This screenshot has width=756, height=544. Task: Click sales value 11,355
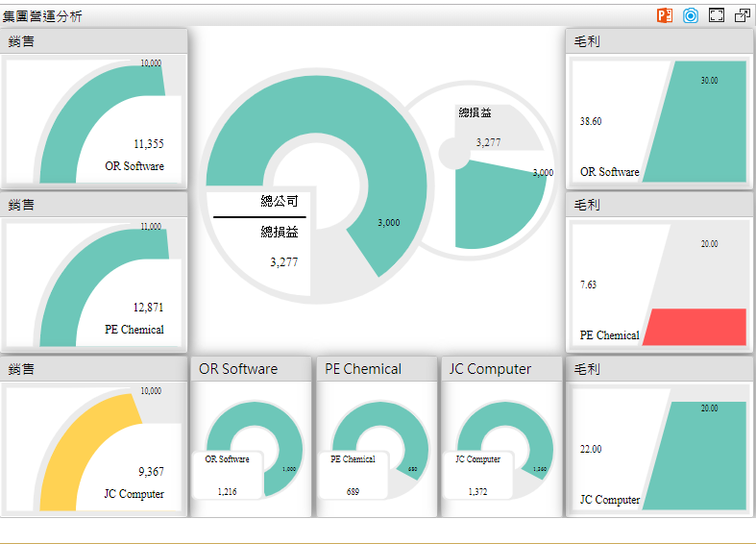click(x=149, y=144)
